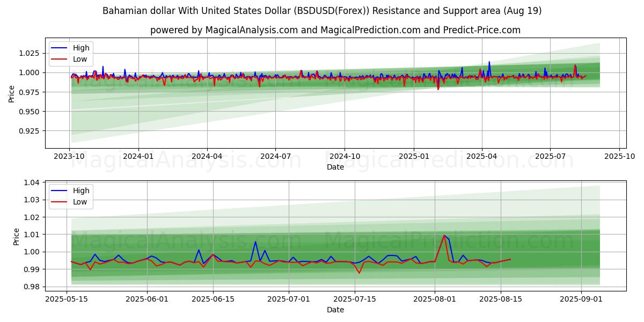Click the 2024-10 date tick
This screenshot has height=322, width=644.
pyautogui.click(x=345, y=157)
